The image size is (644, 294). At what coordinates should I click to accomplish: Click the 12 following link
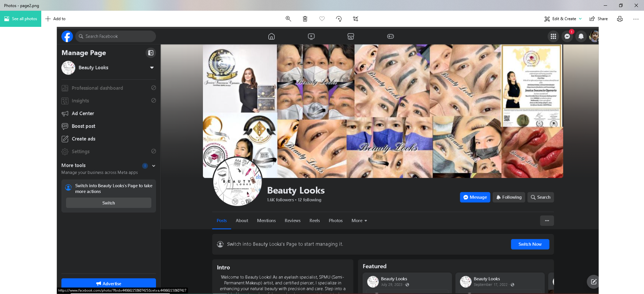pos(310,200)
